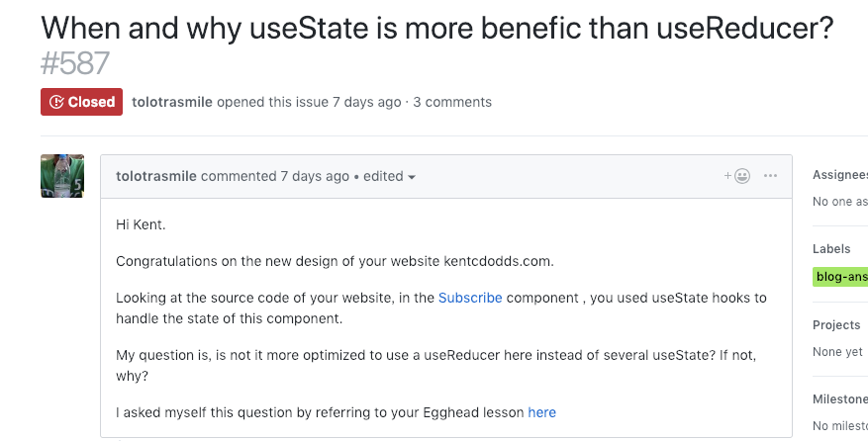Follow the Subscribe component link

tap(470, 298)
